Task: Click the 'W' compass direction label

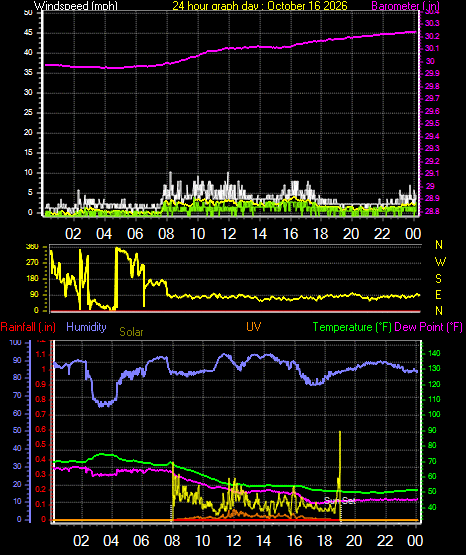Action: [x=440, y=262]
